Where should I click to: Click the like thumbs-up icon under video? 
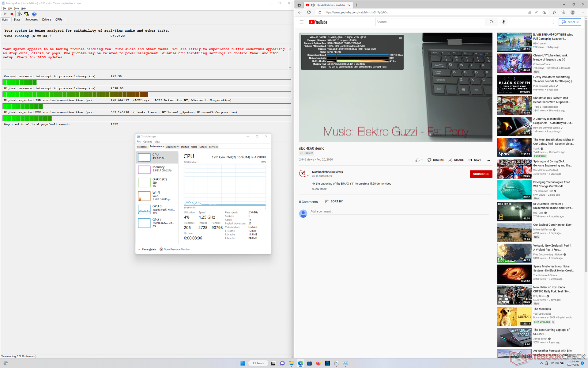[417, 160]
